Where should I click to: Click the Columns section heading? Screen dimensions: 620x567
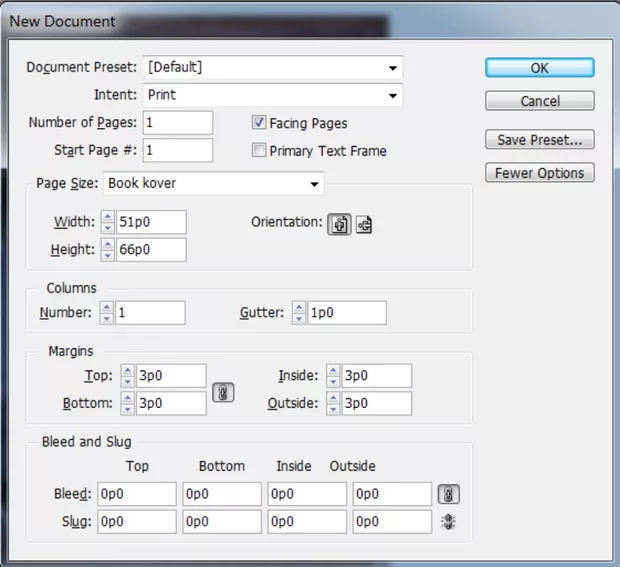tap(72, 288)
